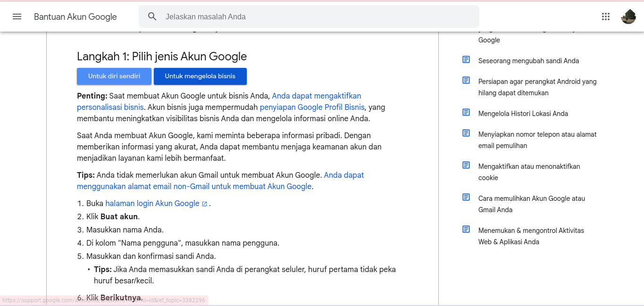Click the search magnifier icon
The image size is (644, 306).
tap(152, 17)
